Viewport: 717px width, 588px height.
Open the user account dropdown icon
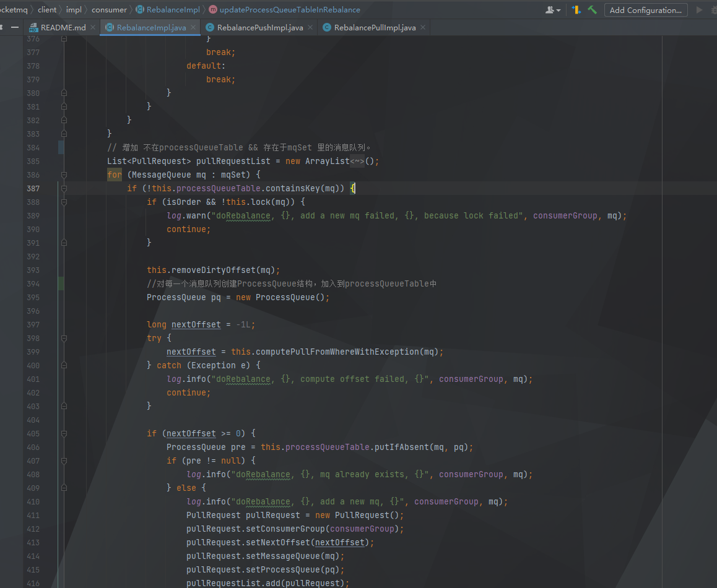tap(552, 10)
